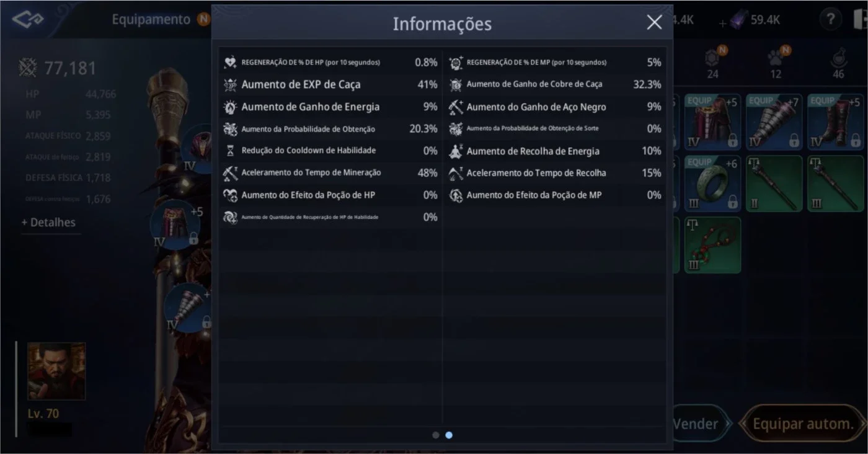
Task: Click the character portrait above Lv. 70
Action: click(x=56, y=372)
